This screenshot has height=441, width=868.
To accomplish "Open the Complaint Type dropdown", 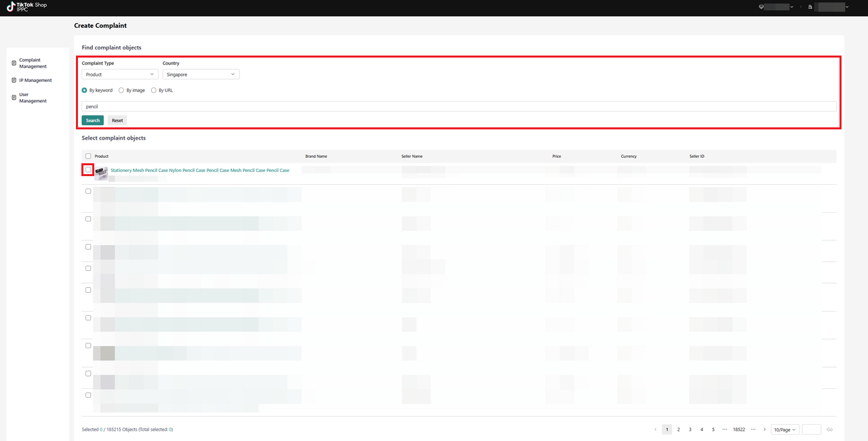I will point(120,75).
